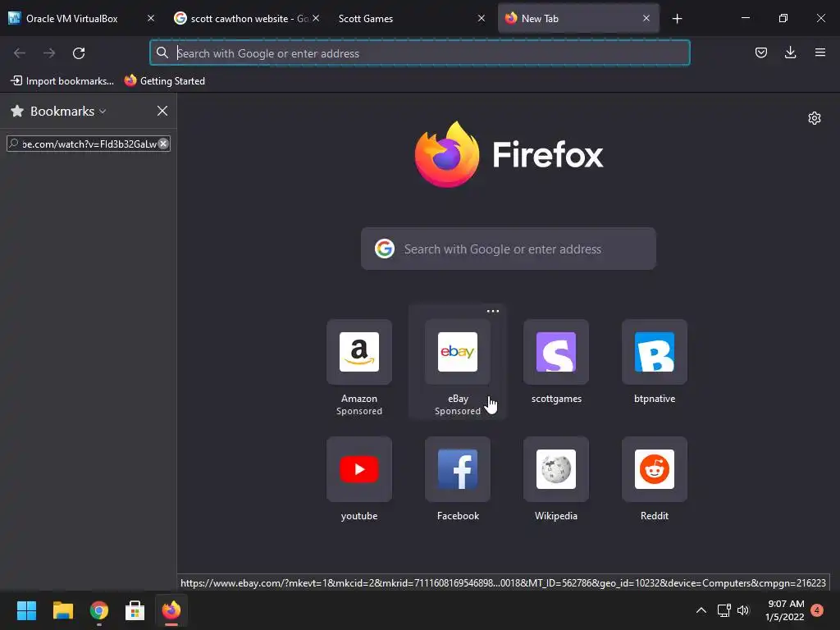Open the eBay sponsored shortcut tile
840x630 pixels.
click(x=458, y=352)
